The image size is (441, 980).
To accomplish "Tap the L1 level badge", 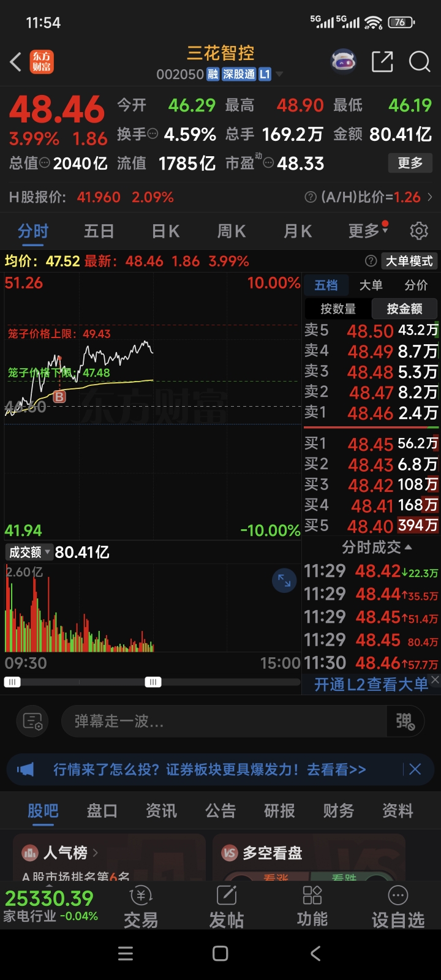I will tap(265, 74).
